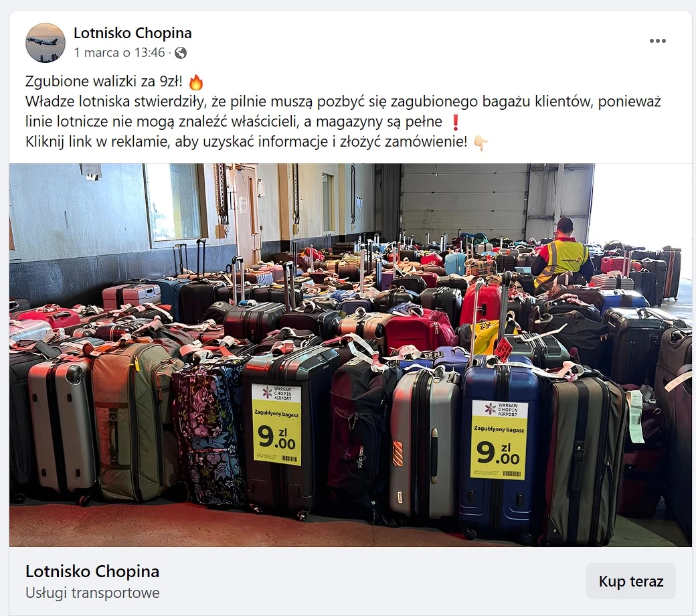Open the post timestamp 1 marca o 13:46
This screenshot has width=696, height=616.
(119, 53)
